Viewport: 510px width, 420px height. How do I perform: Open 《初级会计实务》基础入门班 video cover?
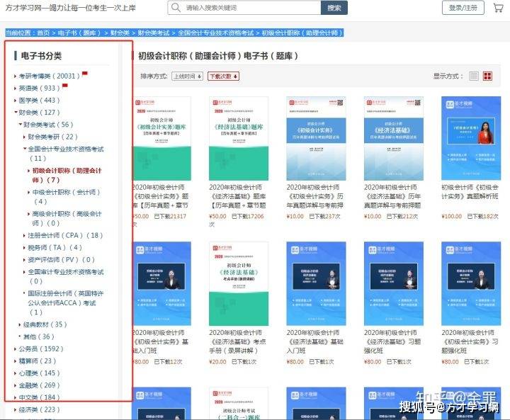click(161, 284)
